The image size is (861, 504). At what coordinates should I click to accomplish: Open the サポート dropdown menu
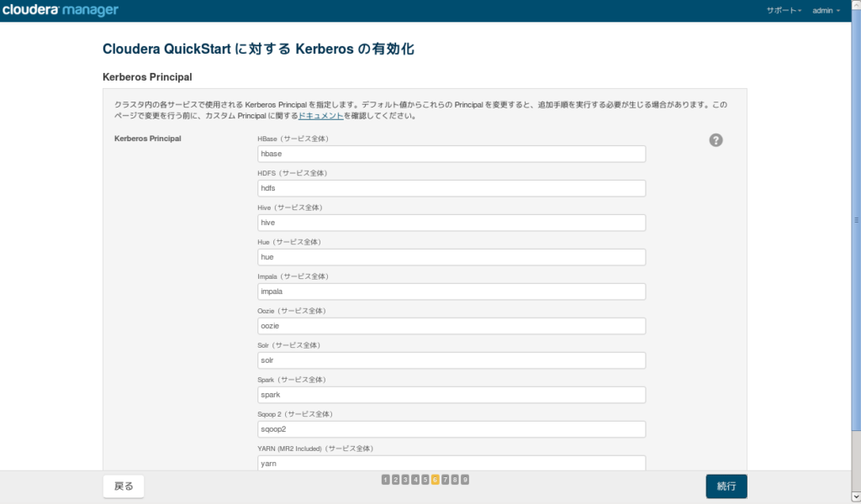click(x=784, y=10)
